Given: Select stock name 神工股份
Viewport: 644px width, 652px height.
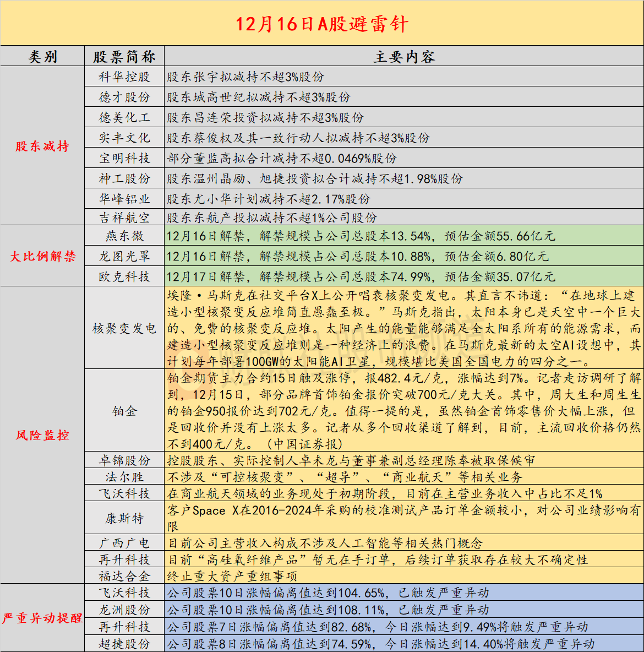Looking at the screenshot, I should [124, 178].
